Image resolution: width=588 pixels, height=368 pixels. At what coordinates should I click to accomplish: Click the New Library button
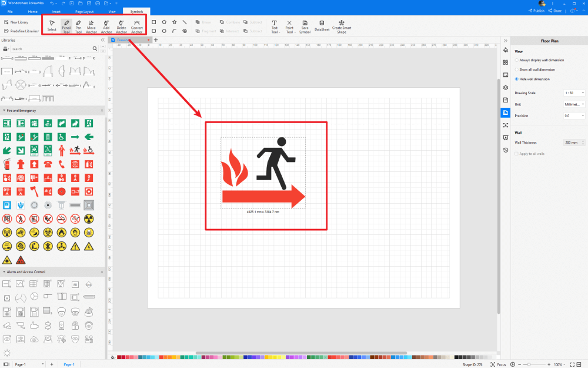(x=16, y=22)
